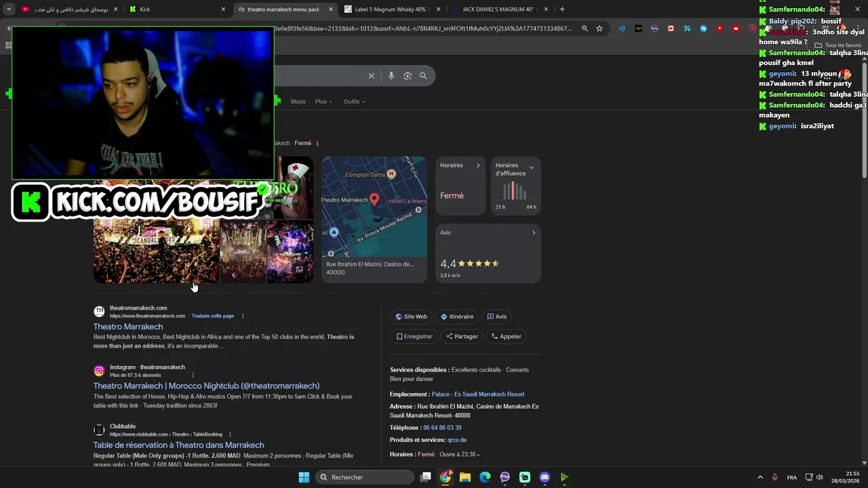Viewport: 868px width, 488px height.
Task: Open File Explorer from the taskbar
Action: tap(465, 477)
